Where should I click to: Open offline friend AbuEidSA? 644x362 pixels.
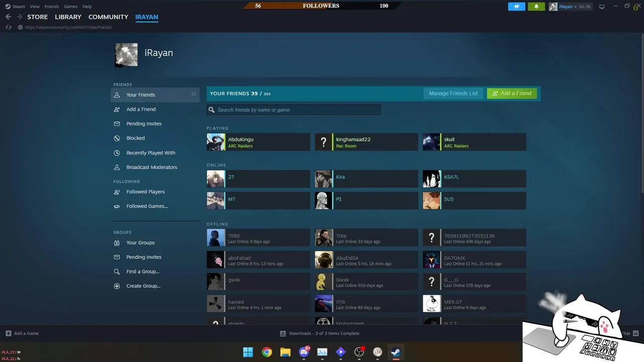[x=366, y=260]
